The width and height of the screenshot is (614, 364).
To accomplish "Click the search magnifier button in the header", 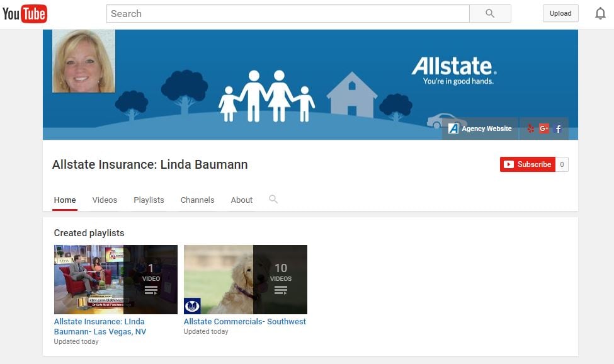I will (490, 14).
